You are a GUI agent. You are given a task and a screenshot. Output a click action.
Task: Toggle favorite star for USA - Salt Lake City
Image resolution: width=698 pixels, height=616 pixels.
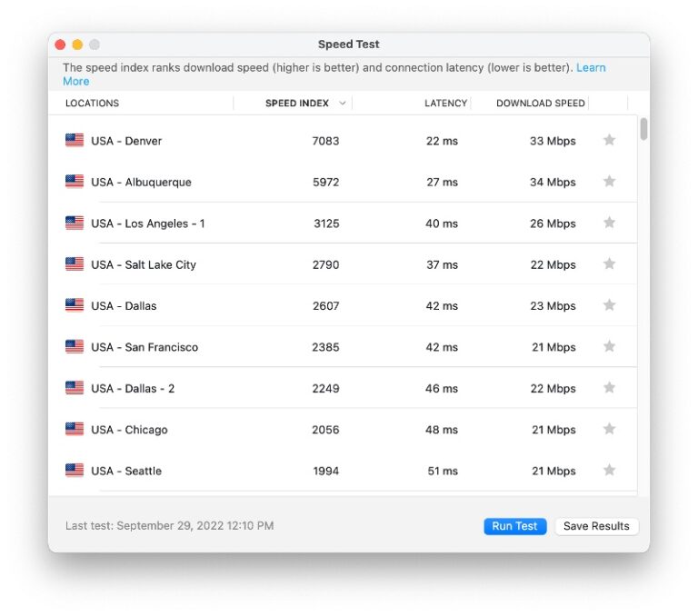tap(609, 264)
